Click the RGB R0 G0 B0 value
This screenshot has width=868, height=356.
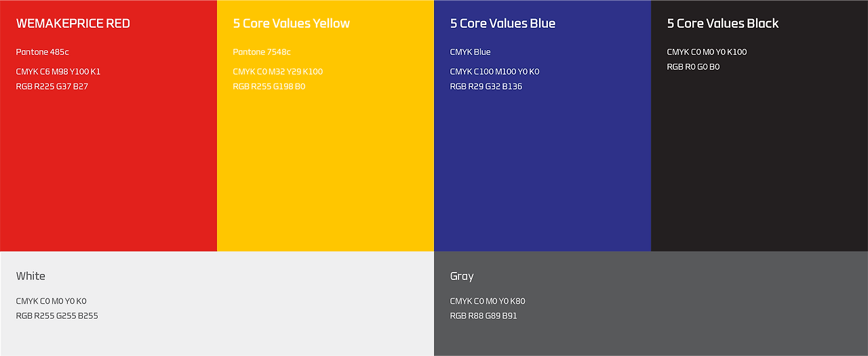[693, 66]
